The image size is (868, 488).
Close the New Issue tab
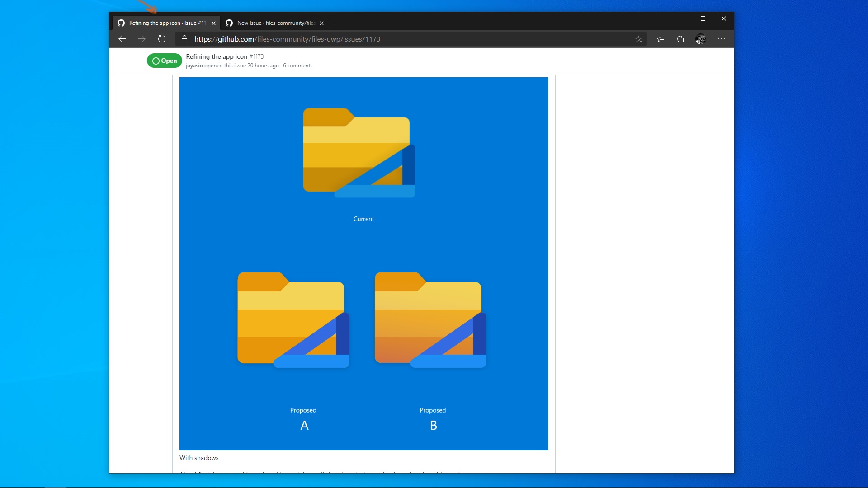pos(322,23)
